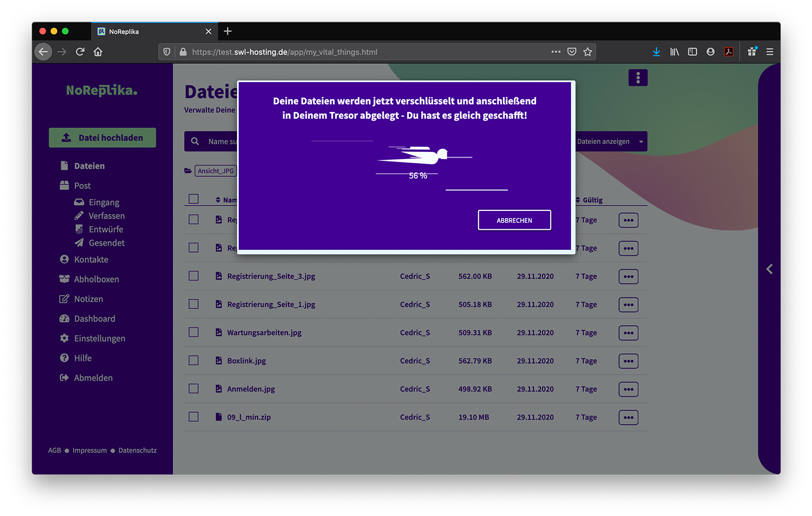Open the Firefox library icon
The height and width of the screenshot is (516, 812).
[x=674, y=52]
